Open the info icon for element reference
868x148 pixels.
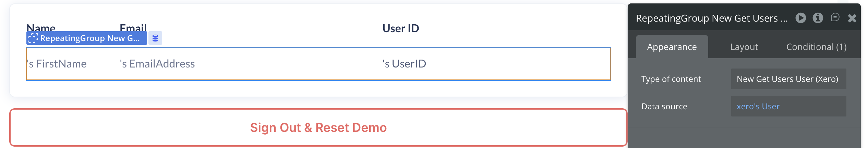(x=818, y=18)
